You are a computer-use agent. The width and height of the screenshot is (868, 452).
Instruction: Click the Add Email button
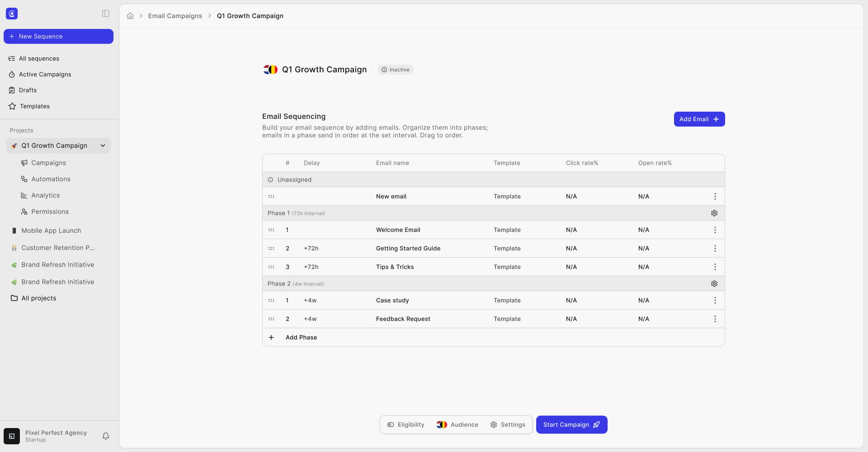pyautogui.click(x=699, y=119)
